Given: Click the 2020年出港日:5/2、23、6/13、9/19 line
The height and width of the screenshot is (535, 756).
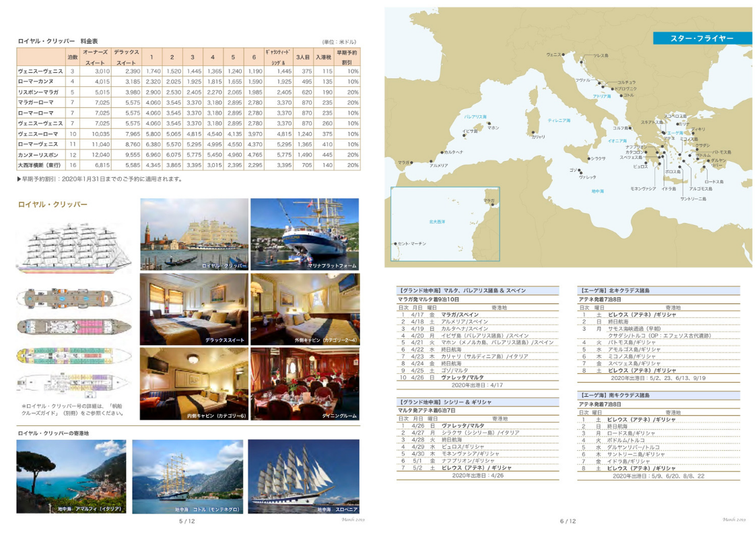Looking at the screenshot, I should (658, 378).
